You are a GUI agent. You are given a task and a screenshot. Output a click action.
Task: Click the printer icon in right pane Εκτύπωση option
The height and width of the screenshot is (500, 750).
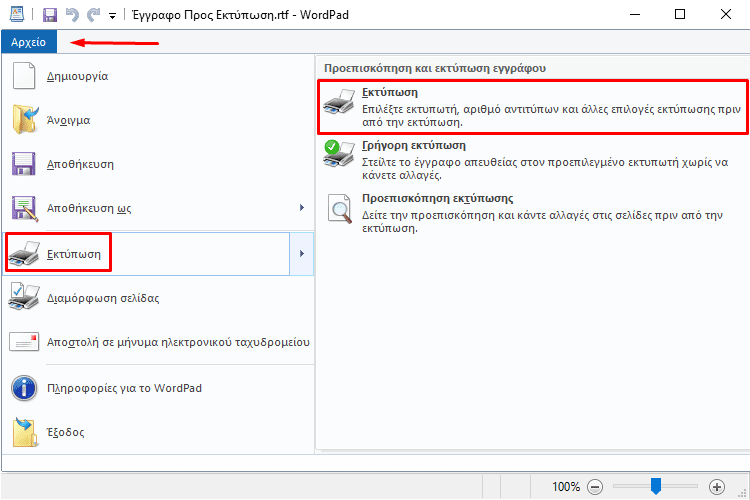(339, 101)
